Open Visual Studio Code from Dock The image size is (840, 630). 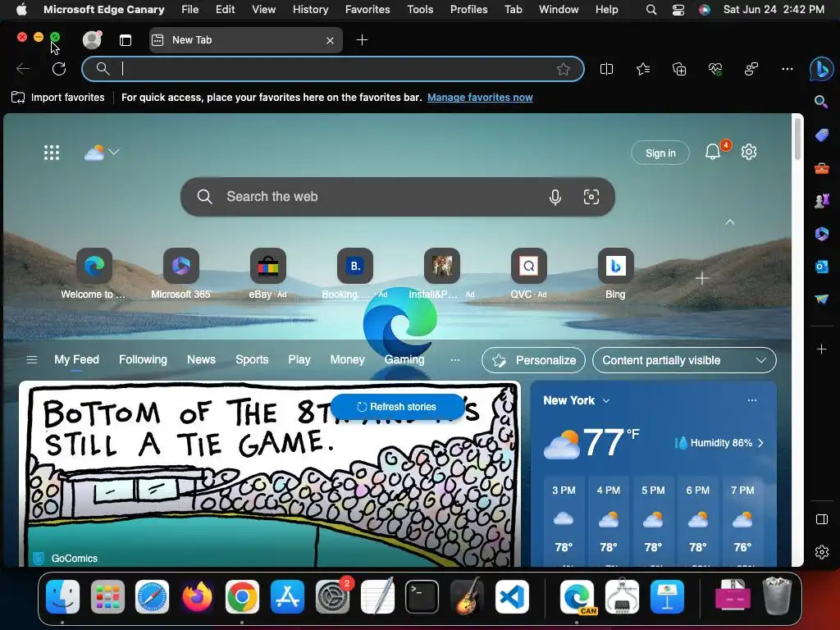512,596
